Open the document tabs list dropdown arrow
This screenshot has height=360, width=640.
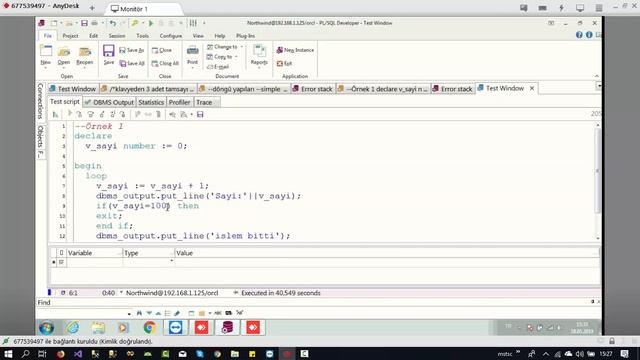pos(599,86)
